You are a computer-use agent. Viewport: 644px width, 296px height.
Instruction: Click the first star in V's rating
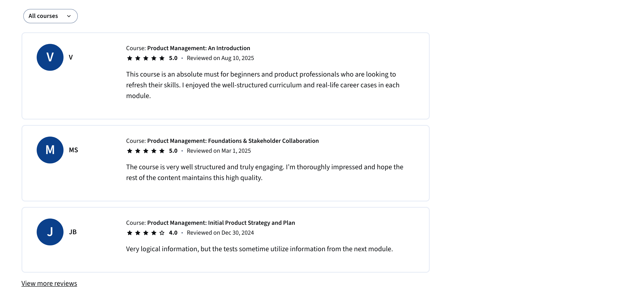[x=129, y=58]
